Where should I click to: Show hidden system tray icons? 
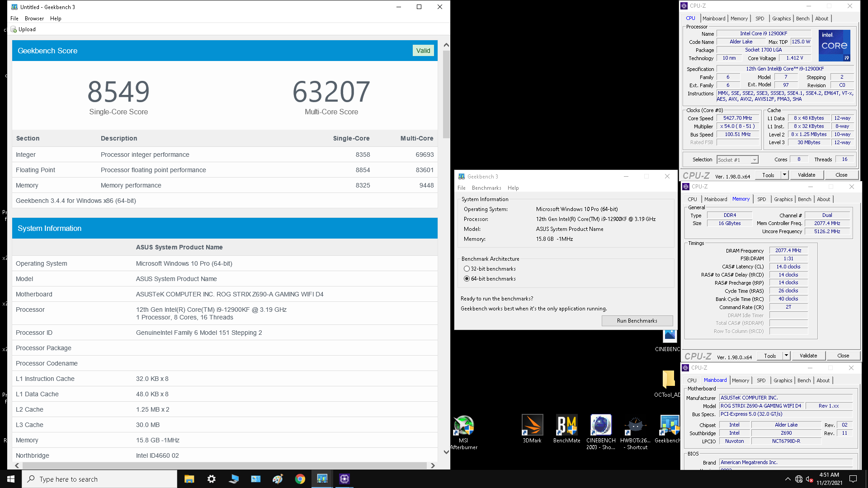pos(788,479)
